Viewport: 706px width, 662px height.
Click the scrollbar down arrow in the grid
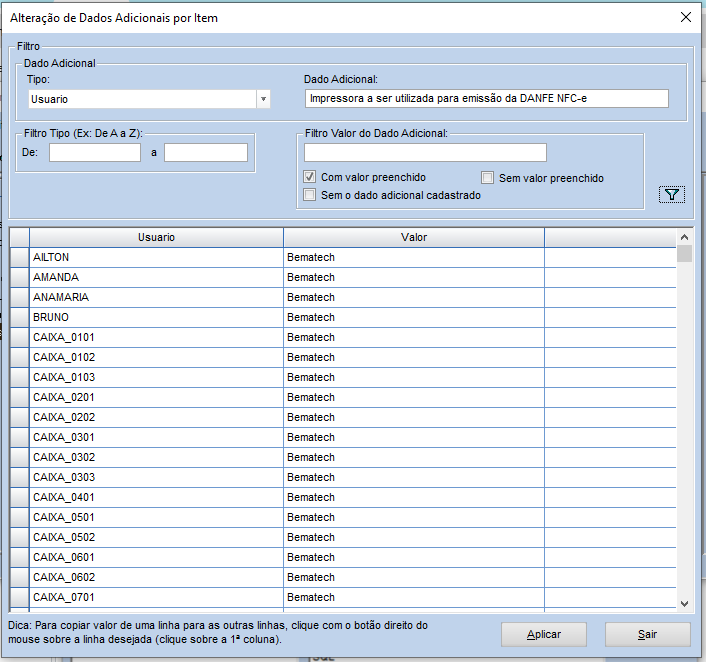click(684, 603)
